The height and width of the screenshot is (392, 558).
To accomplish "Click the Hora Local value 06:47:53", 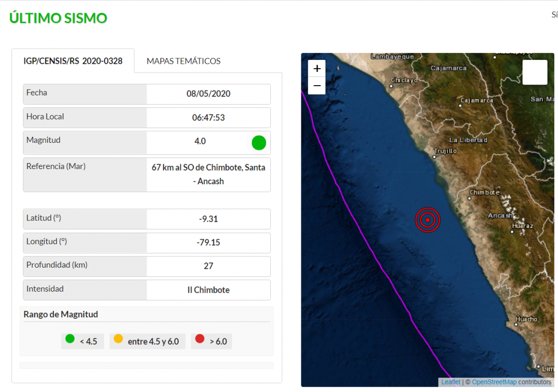I will (x=208, y=118).
